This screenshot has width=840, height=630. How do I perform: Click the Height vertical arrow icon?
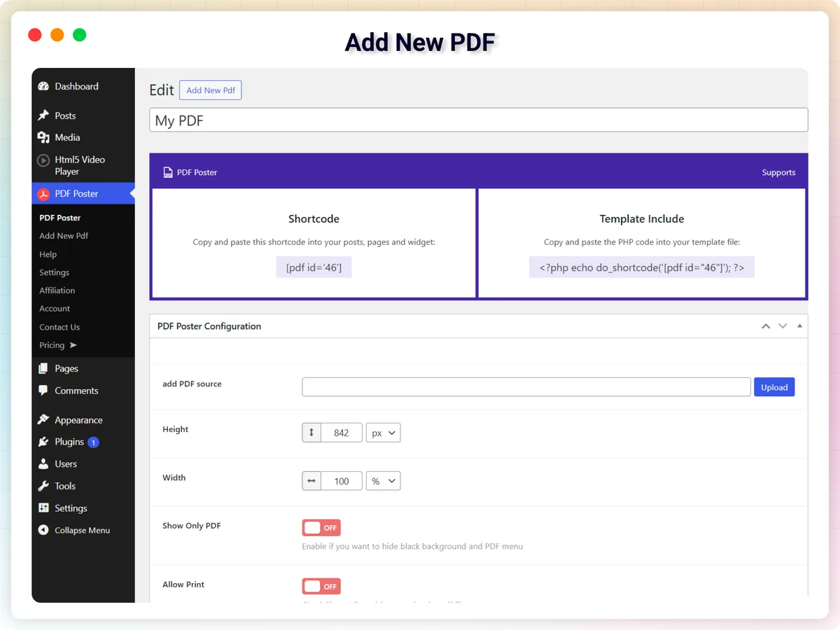[x=311, y=433]
